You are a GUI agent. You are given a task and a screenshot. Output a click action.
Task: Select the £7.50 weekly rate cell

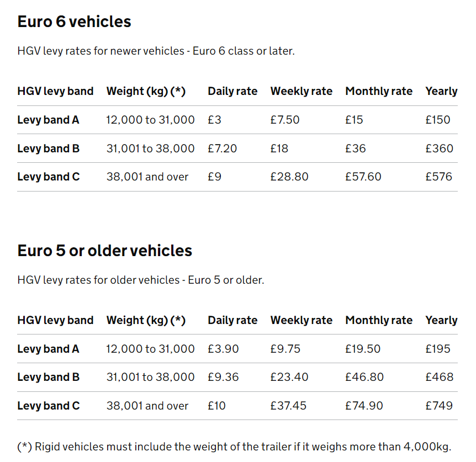pos(285,120)
